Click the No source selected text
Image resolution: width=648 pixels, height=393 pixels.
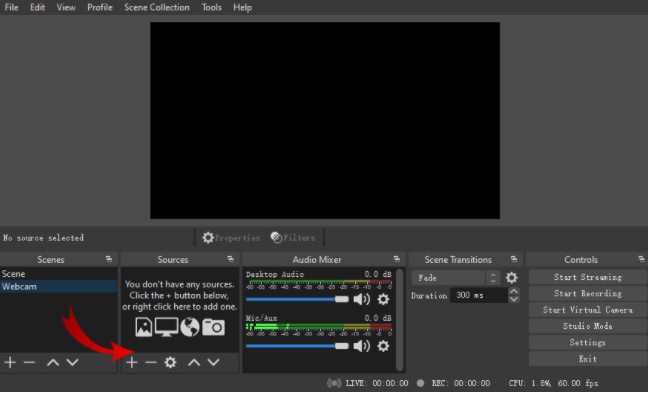pyautogui.click(x=43, y=238)
